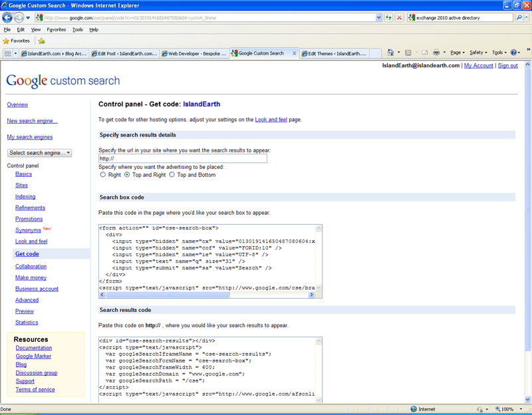Refresh the page using the refresh icon
Image resolution: width=532 pixels, height=415 pixels.
(x=389, y=18)
